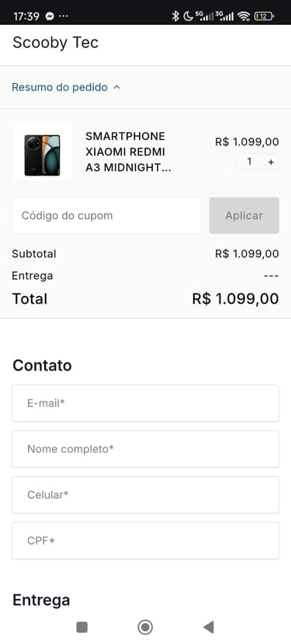Image resolution: width=291 pixels, height=644 pixels.
Task: Tap the battery indicator icon
Action: point(264,16)
